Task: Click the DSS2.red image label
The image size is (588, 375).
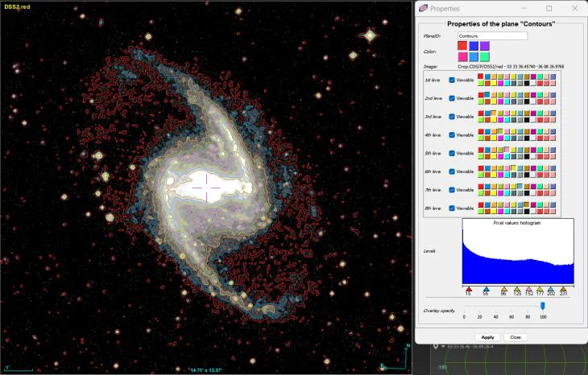Action: point(17,6)
